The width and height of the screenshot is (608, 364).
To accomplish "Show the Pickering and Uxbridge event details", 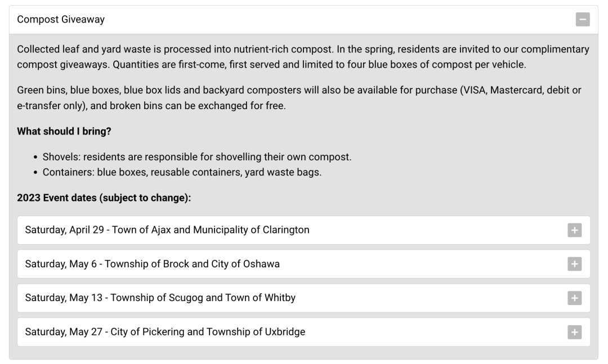I will [x=165, y=332].
